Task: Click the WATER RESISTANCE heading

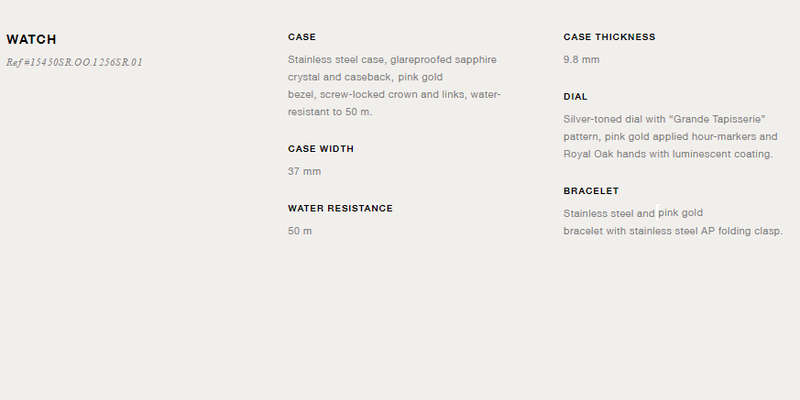Action: pos(340,208)
